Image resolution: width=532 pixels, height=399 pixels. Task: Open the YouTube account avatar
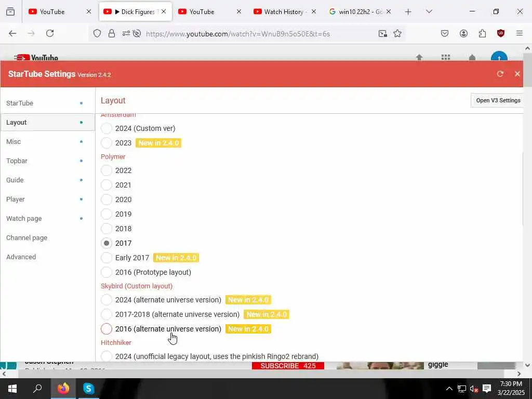click(499, 57)
